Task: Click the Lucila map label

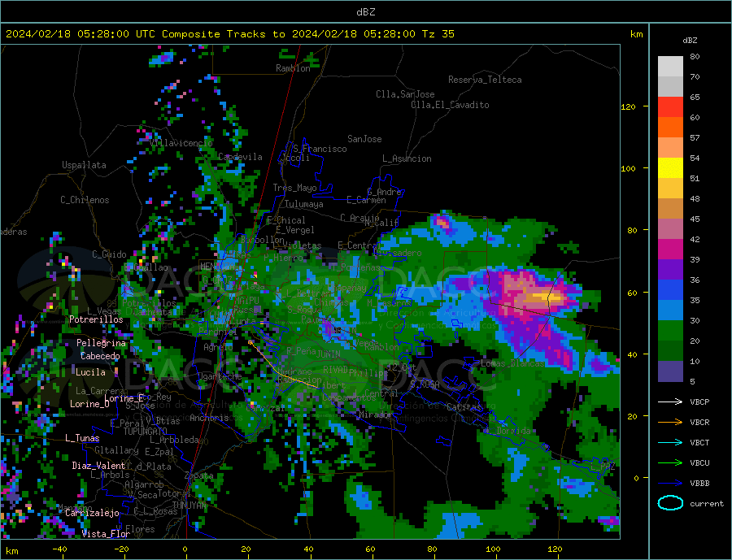Action: 90,372
